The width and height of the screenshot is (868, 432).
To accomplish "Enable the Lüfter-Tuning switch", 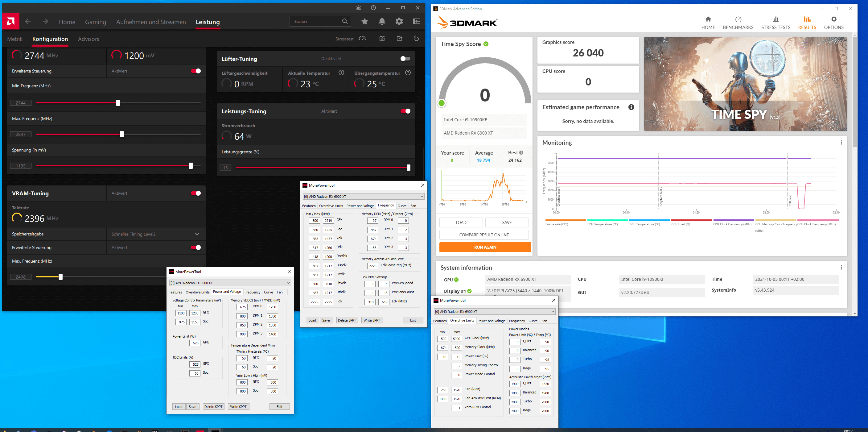I will [x=405, y=59].
